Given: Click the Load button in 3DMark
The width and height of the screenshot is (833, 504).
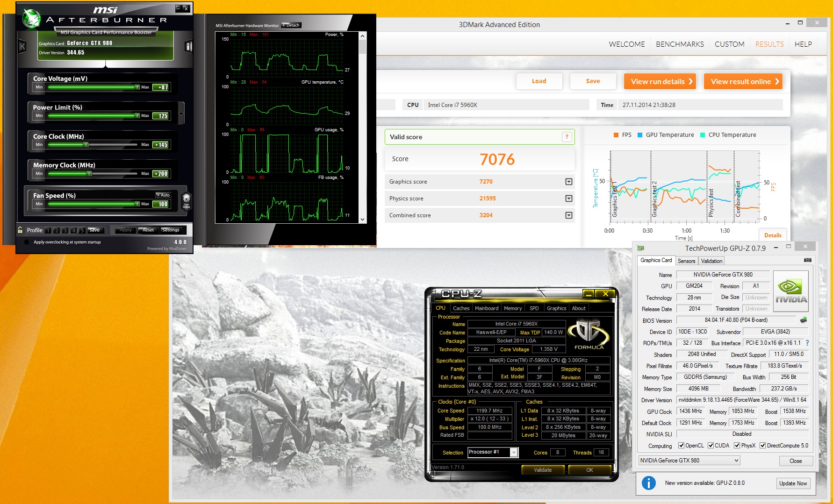Looking at the screenshot, I should click(539, 81).
